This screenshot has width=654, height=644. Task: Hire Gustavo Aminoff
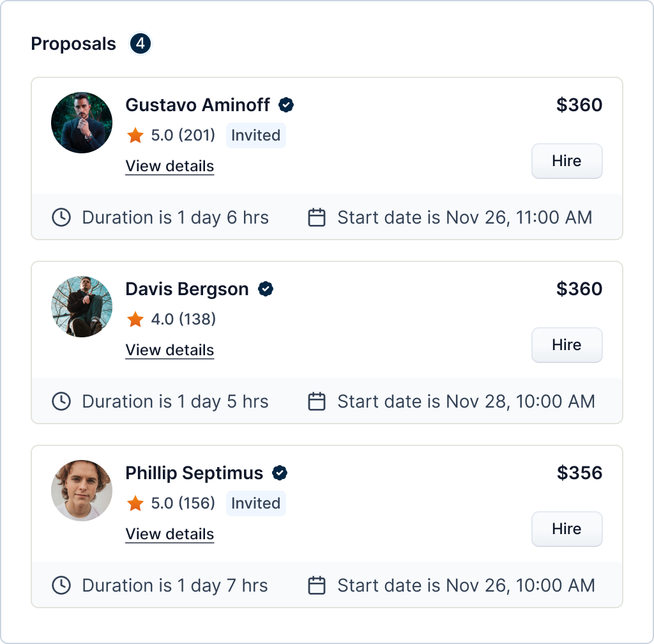tap(567, 161)
